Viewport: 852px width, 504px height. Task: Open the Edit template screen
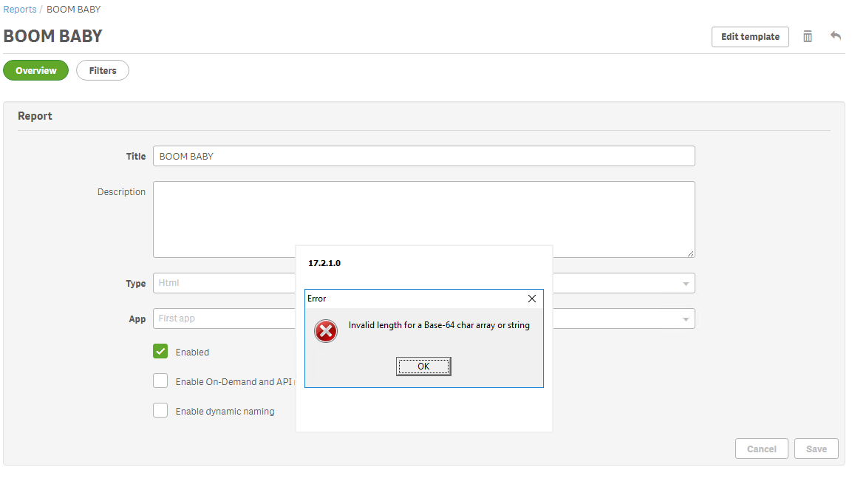coord(750,36)
